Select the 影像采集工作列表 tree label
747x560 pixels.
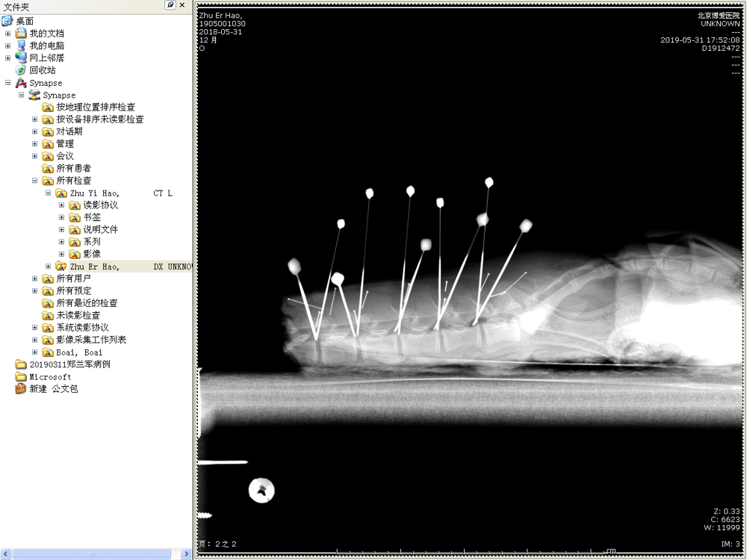(91, 340)
